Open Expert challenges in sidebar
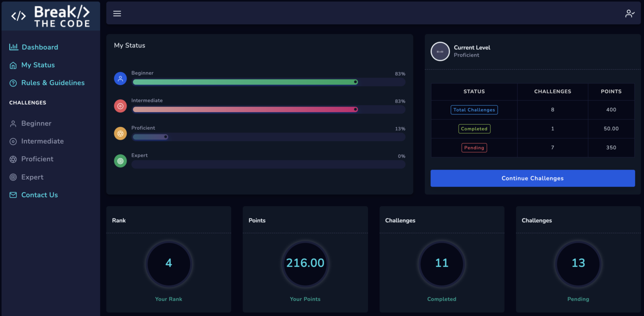Viewport: 644px width, 316px height. [x=32, y=177]
